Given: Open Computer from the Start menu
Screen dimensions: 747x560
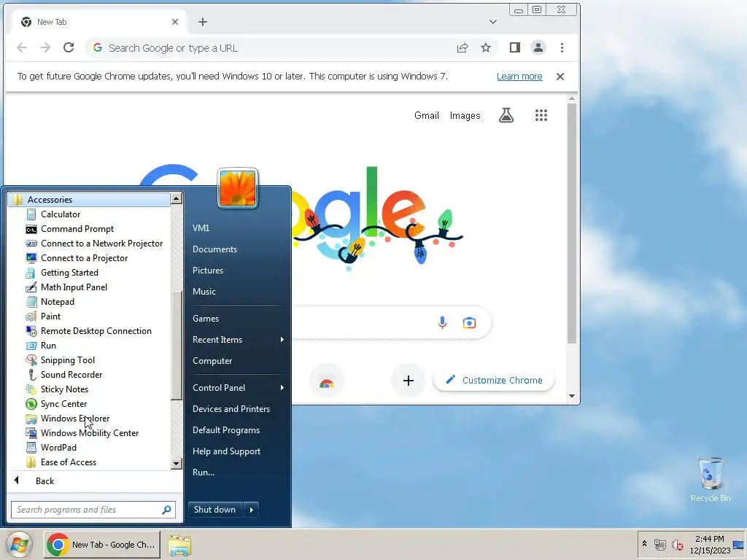Looking at the screenshot, I should (212, 361).
